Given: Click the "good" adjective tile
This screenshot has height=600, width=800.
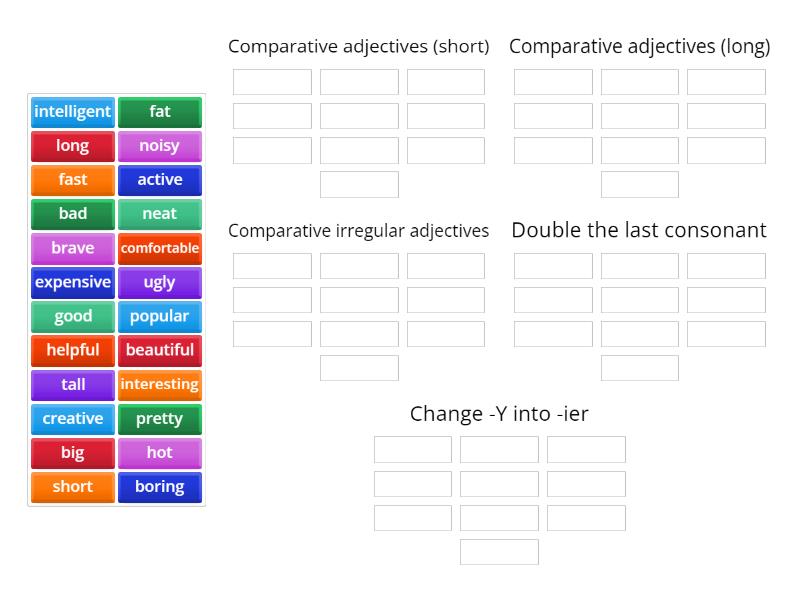Looking at the screenshot, I should coord(72,317).
